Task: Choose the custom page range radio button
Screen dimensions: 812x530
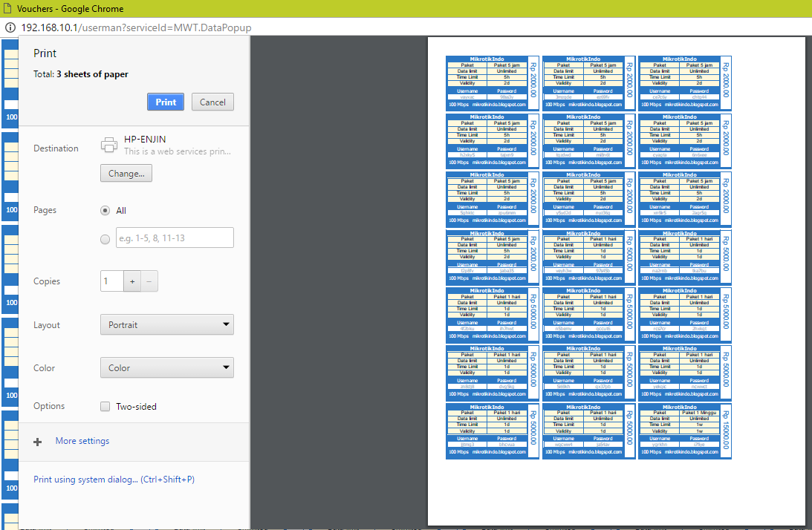Action: point(105,239)
